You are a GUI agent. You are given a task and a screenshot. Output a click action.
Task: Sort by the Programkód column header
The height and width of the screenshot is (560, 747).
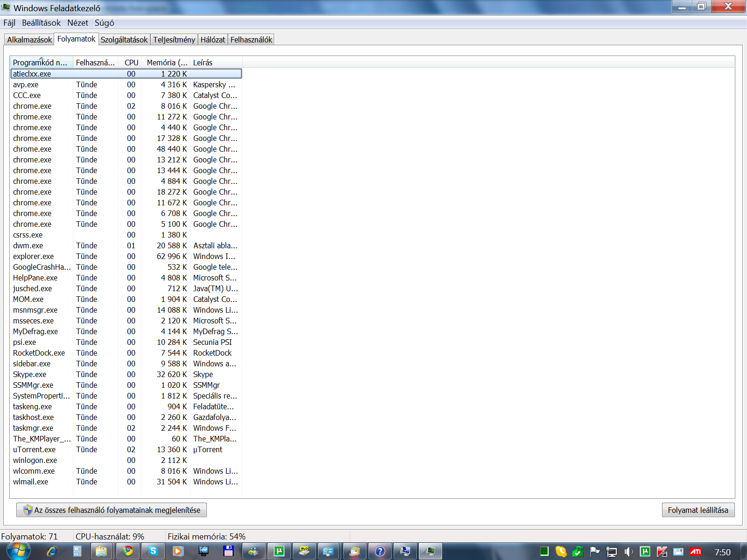point(42,63)
